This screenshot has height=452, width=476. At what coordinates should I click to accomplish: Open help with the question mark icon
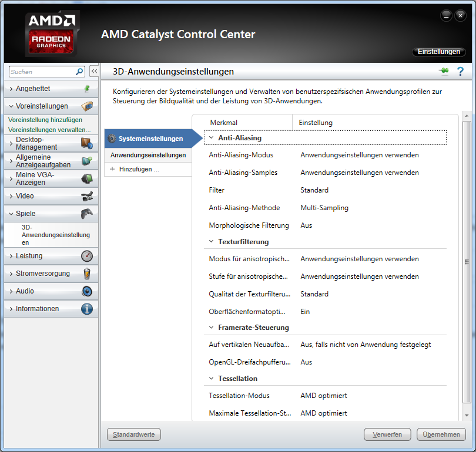[x=460, y=72]
